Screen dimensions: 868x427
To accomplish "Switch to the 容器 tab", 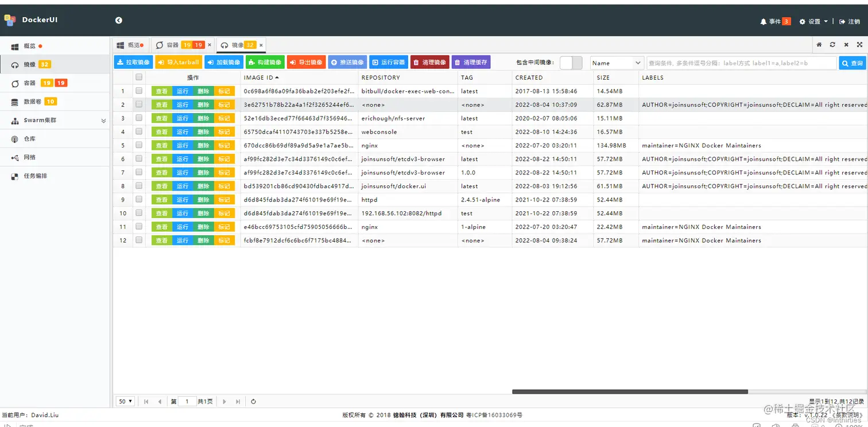I will [x=179, y=45].
